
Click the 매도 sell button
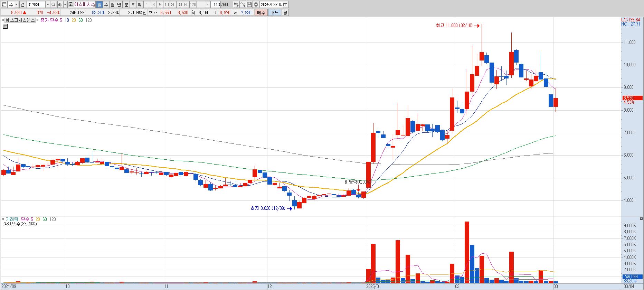(x=274, y=12)
